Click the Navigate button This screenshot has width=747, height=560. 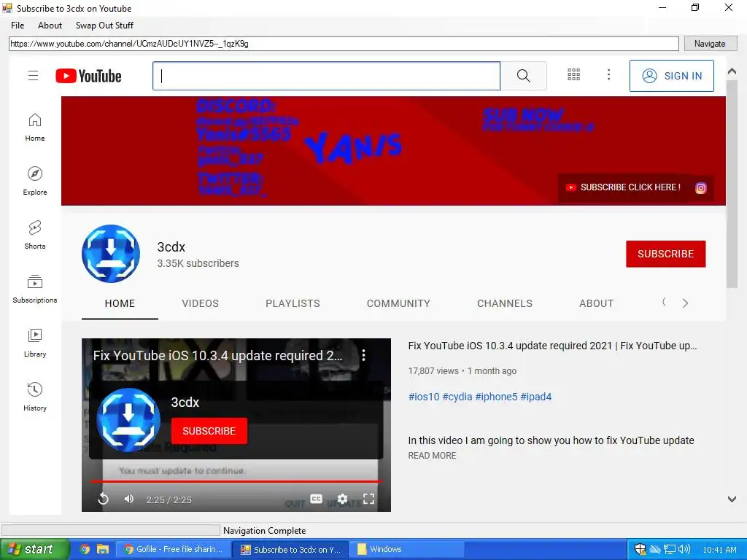pyautogui.click(x=710, y=43)
